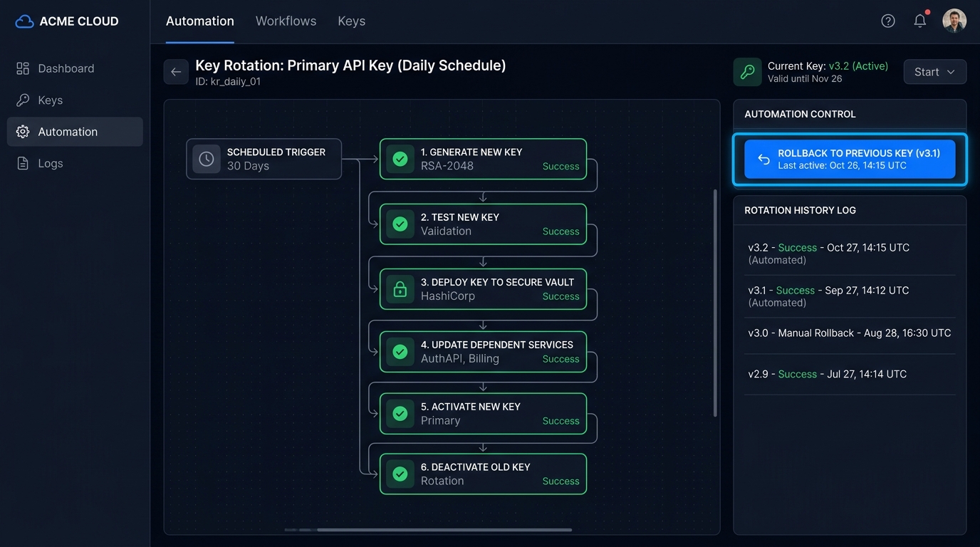Click the v3.1 Success Sep 27 history entry
The height and width of the screenshot is (547, 980).
(x=850, y=296)
